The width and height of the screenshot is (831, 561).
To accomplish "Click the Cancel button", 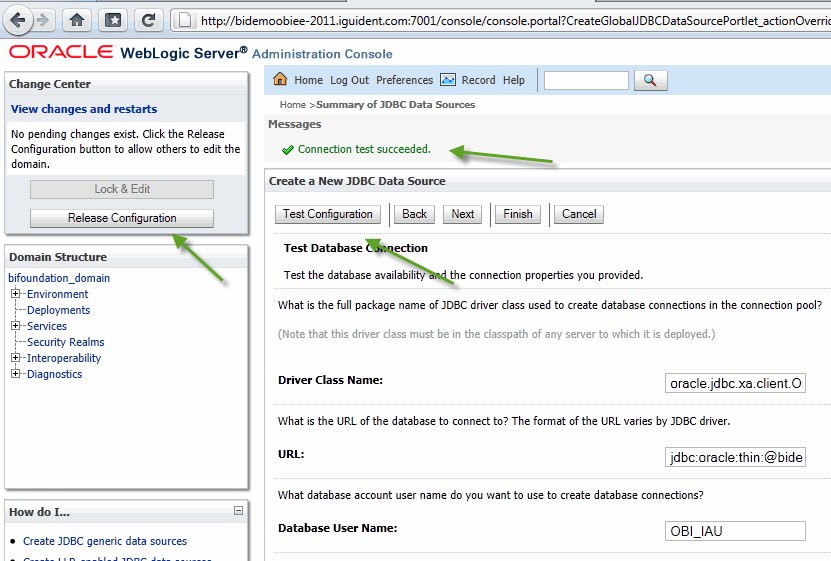I will [x=579, y=214].
